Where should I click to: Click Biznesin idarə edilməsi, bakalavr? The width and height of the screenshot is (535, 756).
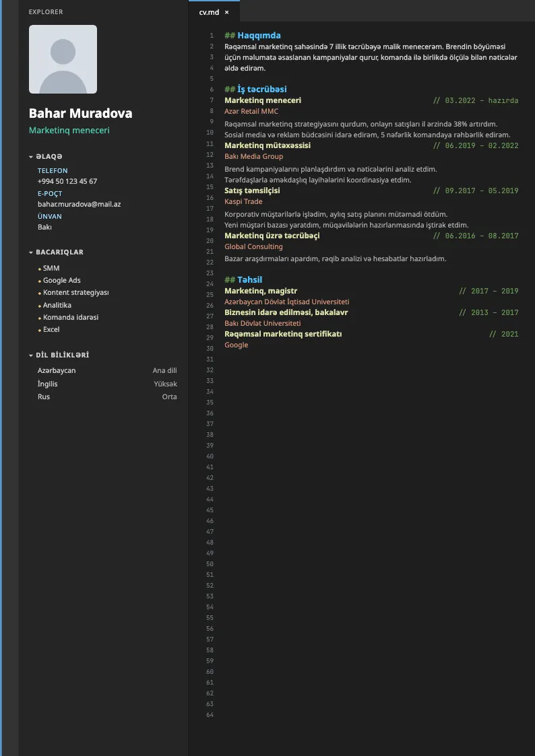(x=286, y=312)
